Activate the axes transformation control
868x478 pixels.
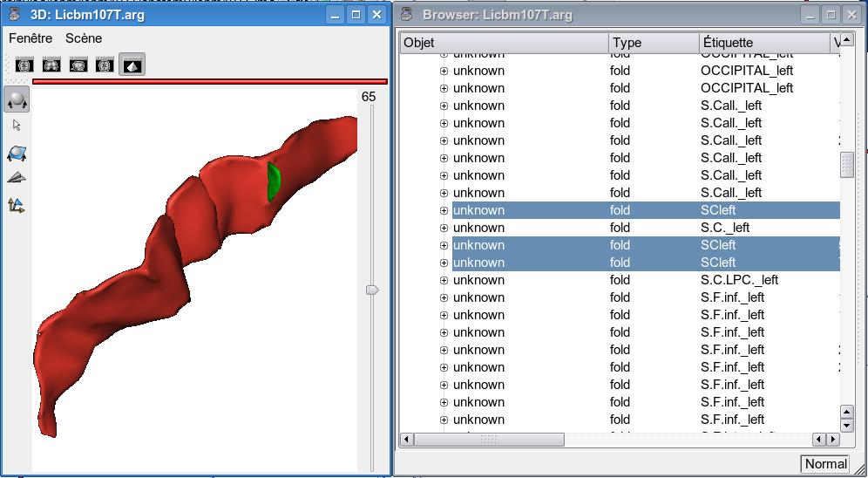point(17,206)
